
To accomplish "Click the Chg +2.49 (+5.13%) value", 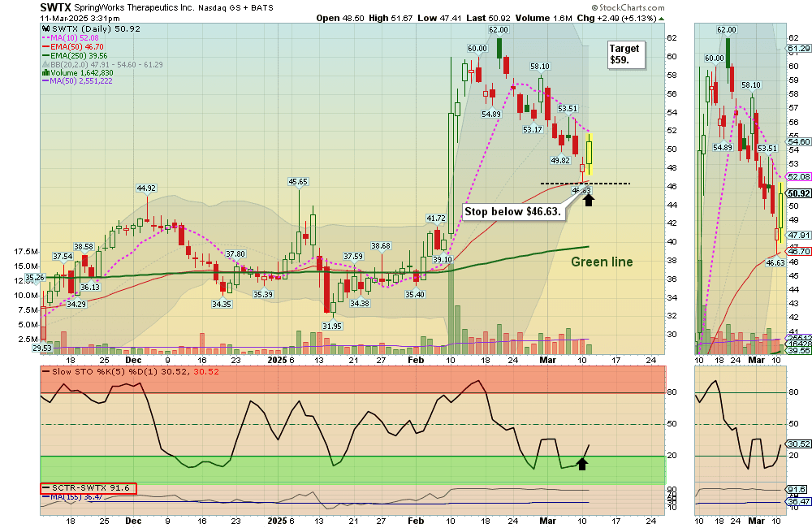I will point(617,18).
